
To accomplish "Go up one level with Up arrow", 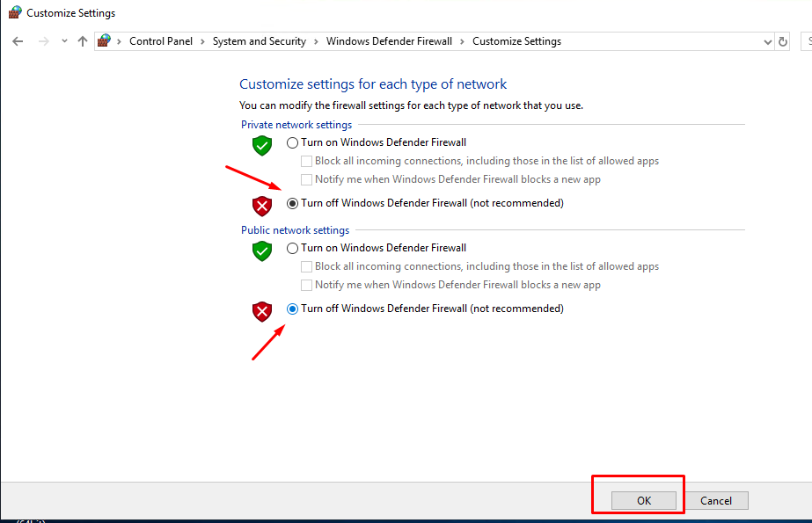I will click(83, 41).
